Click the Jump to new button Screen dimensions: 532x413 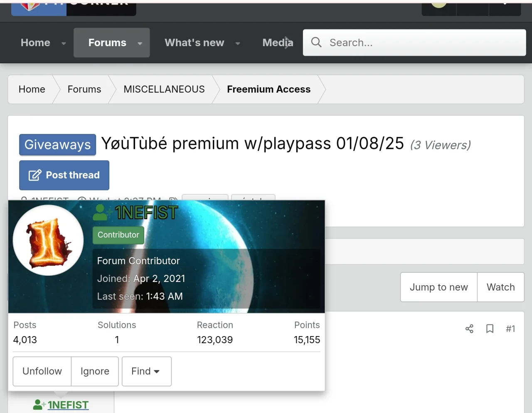tap(439, 287)
